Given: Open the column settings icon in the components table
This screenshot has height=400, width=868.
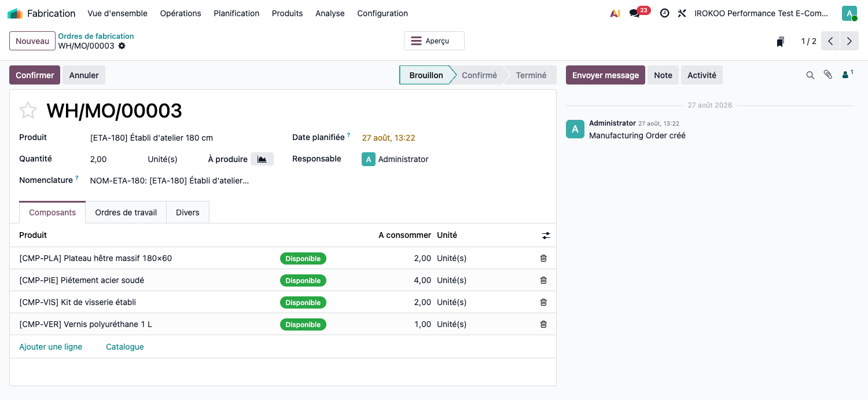Looking at the screenshot, I should pos(546,236).
